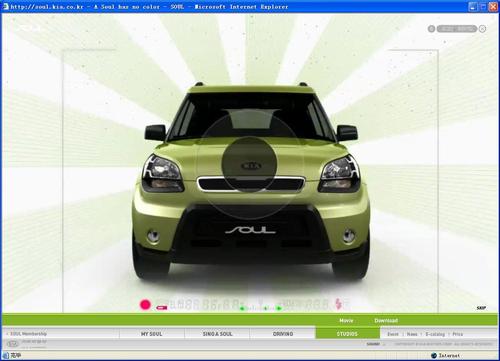Screen dimensions: 500x361
Task: Click the SOUL logo at top left
Action: tap(28, 28)
